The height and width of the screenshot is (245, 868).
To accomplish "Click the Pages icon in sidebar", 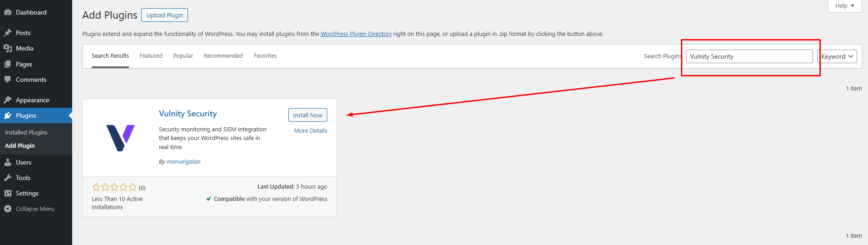I will click(8, 64).
